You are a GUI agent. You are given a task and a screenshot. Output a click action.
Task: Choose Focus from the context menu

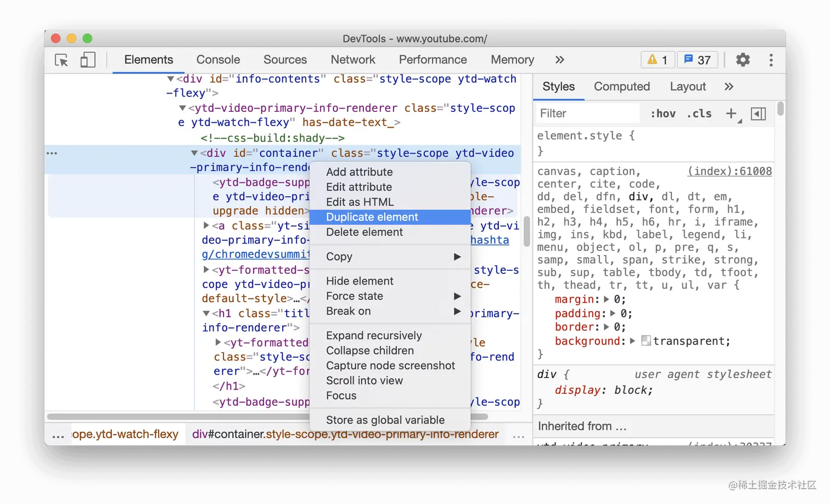click(390, 395)
